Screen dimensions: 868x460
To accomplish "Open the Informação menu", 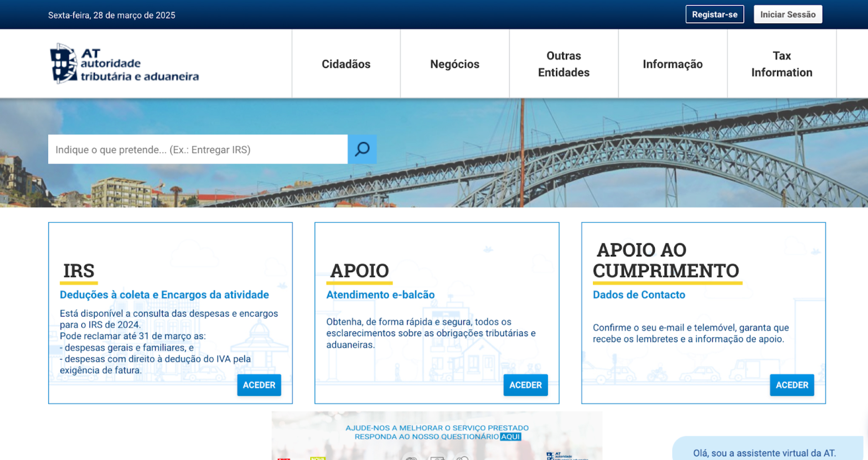I will (x=672, y=64).
